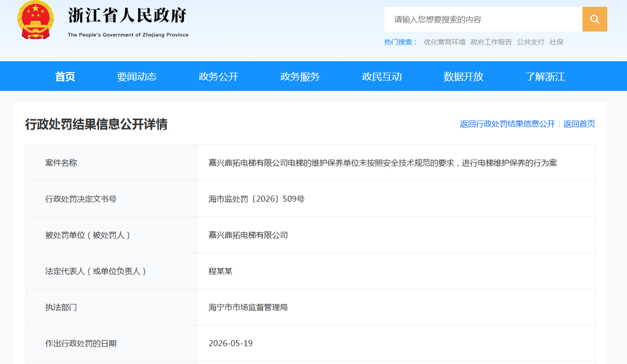
Task: Click the 作出行政处罚的日期 label
Action: point(81,343)
